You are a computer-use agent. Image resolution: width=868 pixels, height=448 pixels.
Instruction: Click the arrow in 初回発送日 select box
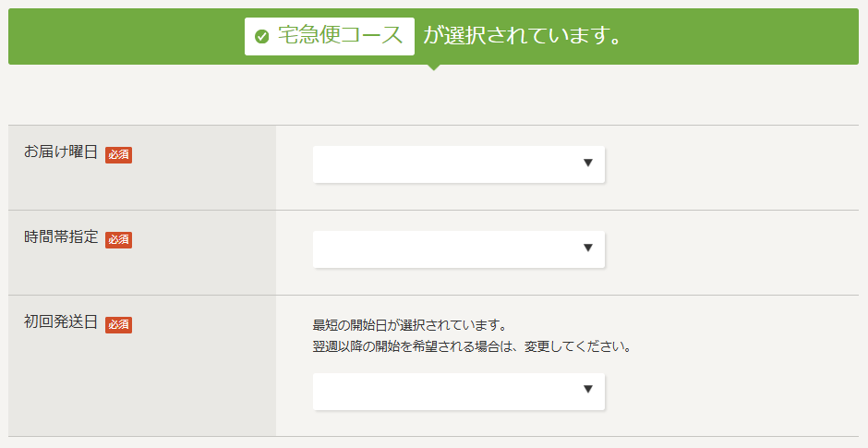[x=588, y=389]
